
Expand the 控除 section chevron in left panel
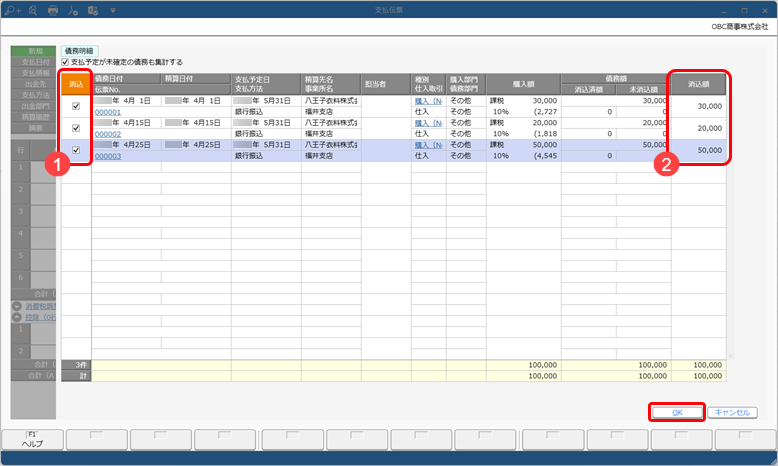click(x=17, y=317)
